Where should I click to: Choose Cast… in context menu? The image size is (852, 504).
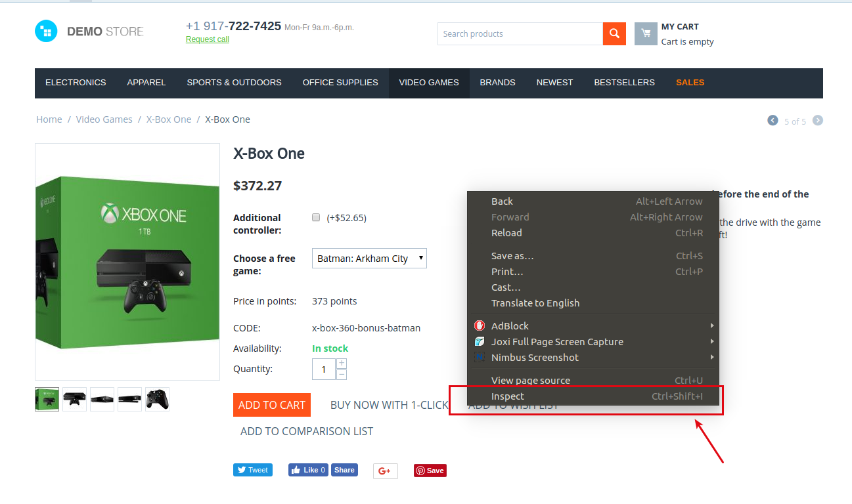click(593, 287)
